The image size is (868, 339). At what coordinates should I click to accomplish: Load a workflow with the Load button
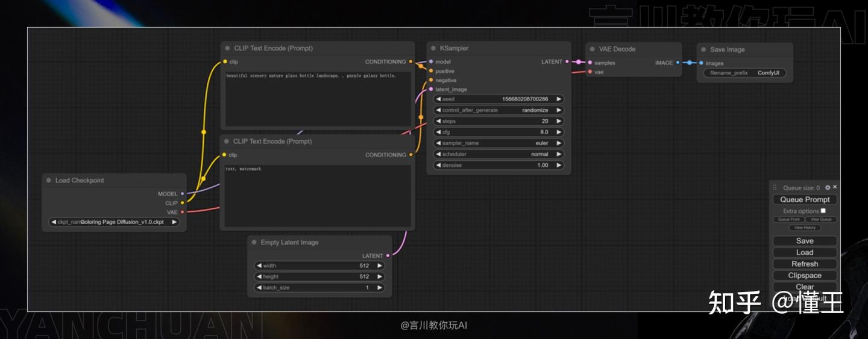[x=805, y=252]
